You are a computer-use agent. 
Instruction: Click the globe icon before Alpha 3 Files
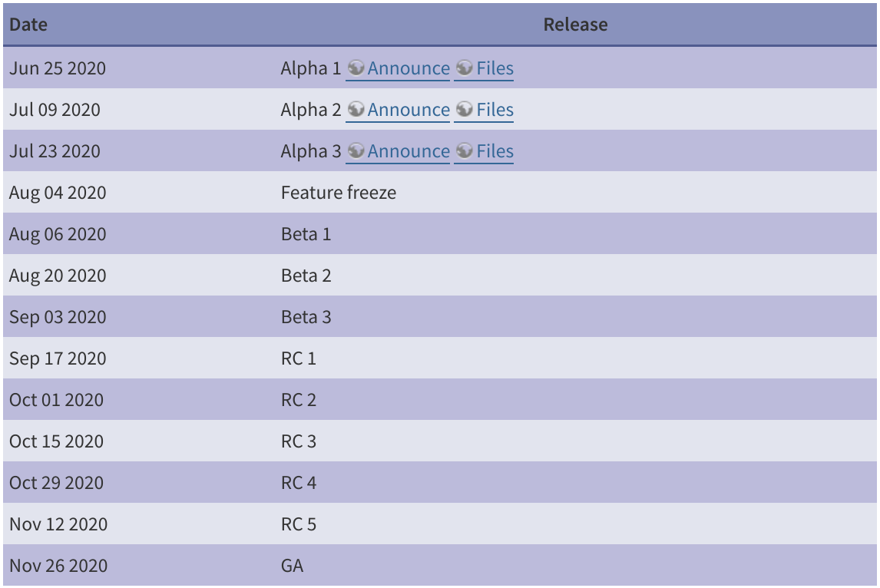tap(463, 151)
